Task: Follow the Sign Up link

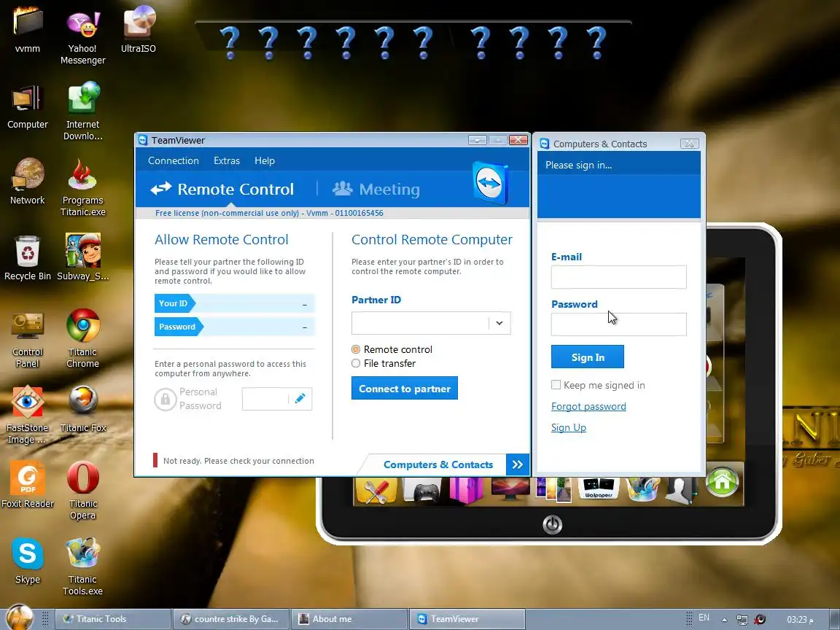Action: (x=569, y=427)
